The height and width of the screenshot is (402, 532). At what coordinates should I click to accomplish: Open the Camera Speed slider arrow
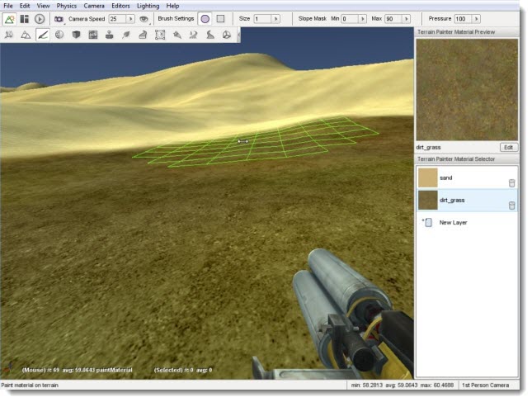pyautogui.click(x=130, y=19)
